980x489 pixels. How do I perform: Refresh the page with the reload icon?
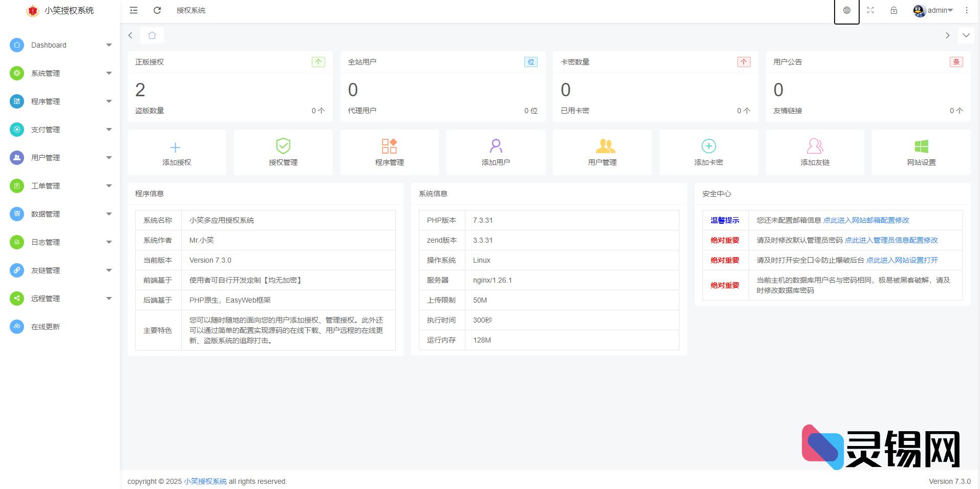tap(157, 10)
